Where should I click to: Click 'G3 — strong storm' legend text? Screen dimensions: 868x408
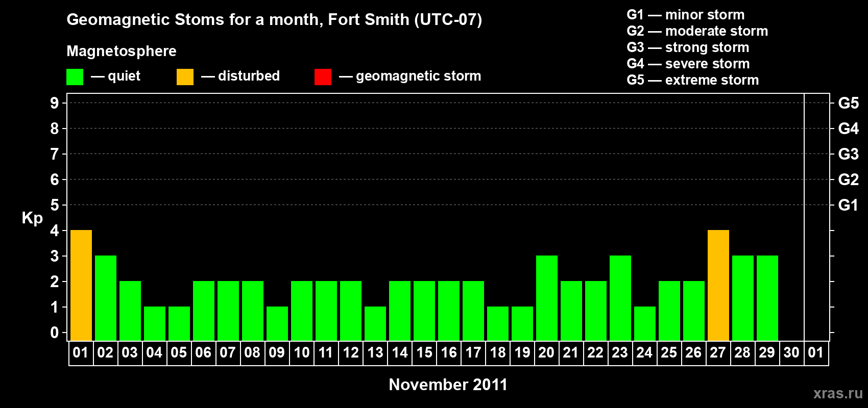(x=688, y=47)
